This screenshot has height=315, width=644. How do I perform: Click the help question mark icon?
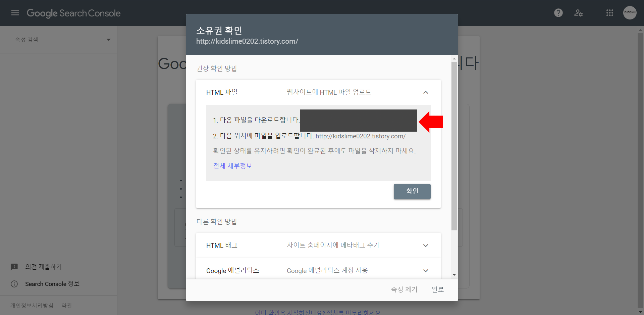[x=558, y=13]
